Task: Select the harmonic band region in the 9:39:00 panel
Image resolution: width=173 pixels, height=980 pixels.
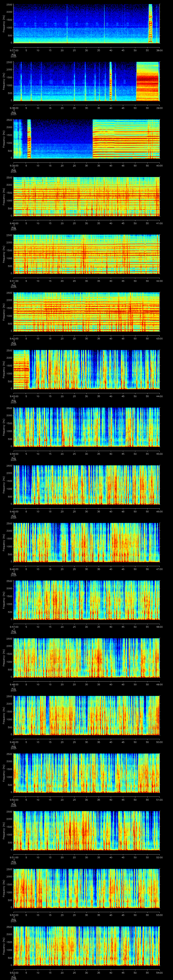Action: tap(126, 139)
